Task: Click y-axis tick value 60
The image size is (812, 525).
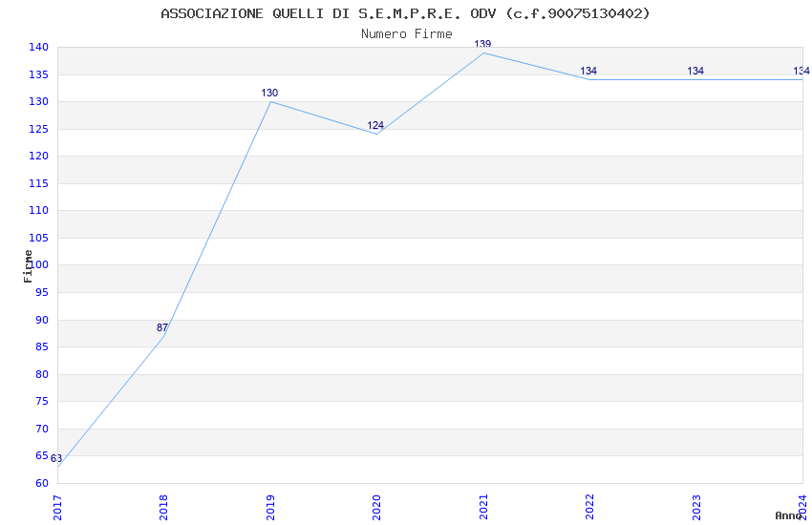Action: click(x=42, y=483)
